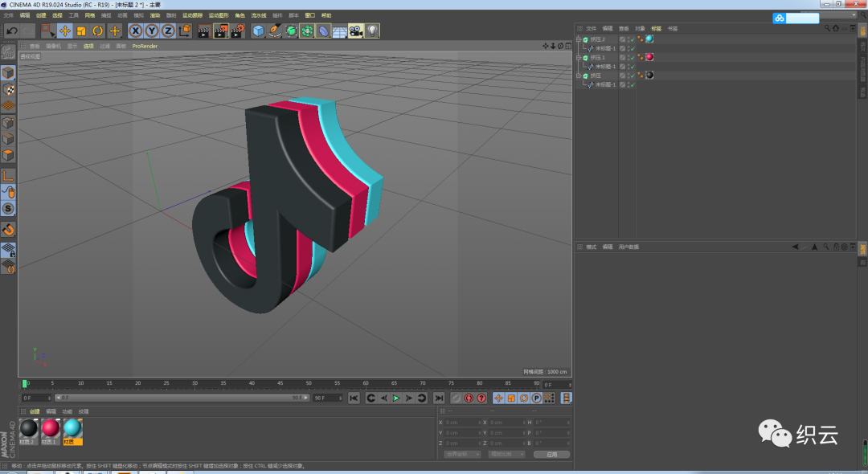868x474 pixels.
Task: Select the red material tag on 挤压.1
Action: [x=649, y=57]
